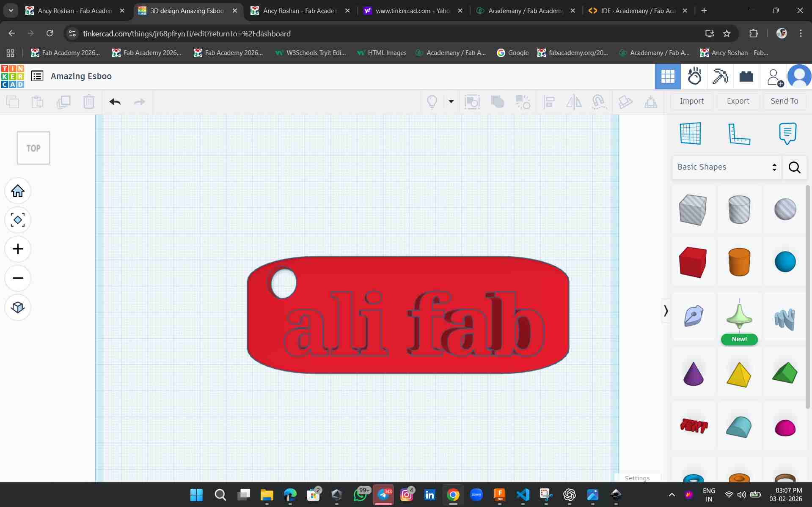This screenshot has width=812, height=507.
Task: Select the striped Box hole shape
Action: point(693,209)
